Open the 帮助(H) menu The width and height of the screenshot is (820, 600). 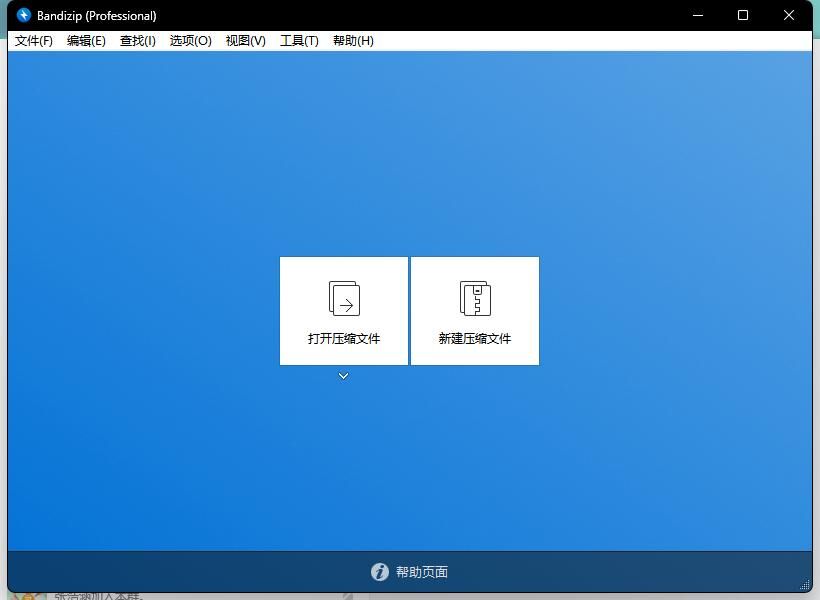point(353,41)
